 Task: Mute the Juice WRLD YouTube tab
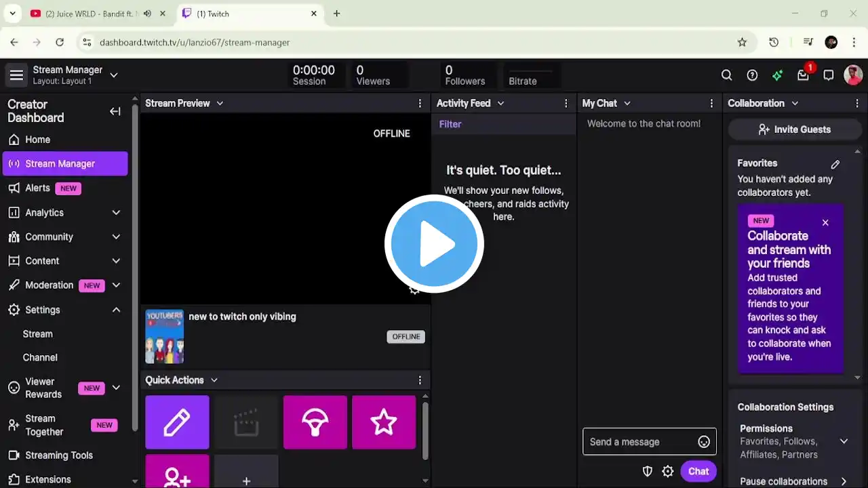pos(146,14)
